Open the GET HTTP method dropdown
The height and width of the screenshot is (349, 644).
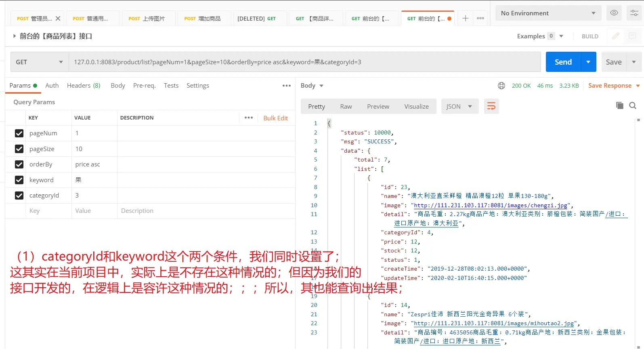point(39,62)
